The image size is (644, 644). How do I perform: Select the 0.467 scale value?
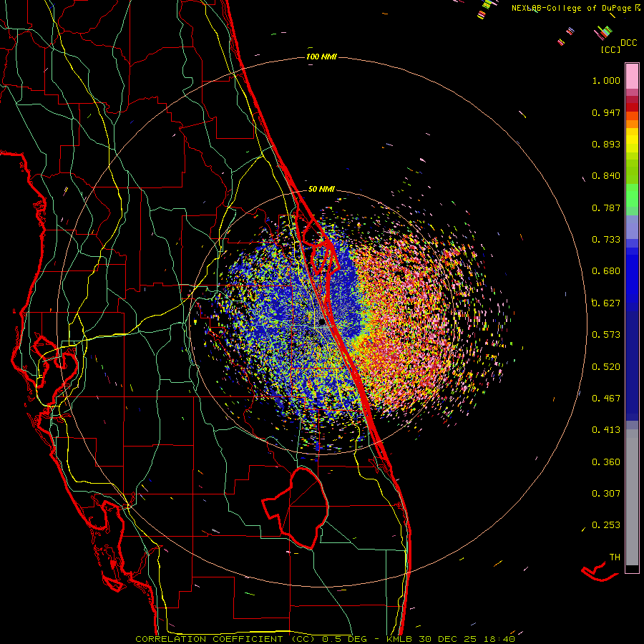pos(606,398)
